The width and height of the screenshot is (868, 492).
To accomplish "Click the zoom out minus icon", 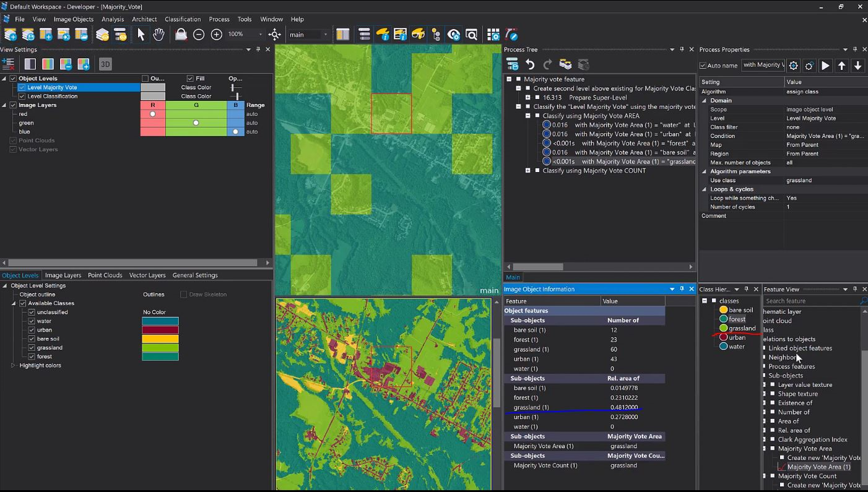I will coord(199,35).
